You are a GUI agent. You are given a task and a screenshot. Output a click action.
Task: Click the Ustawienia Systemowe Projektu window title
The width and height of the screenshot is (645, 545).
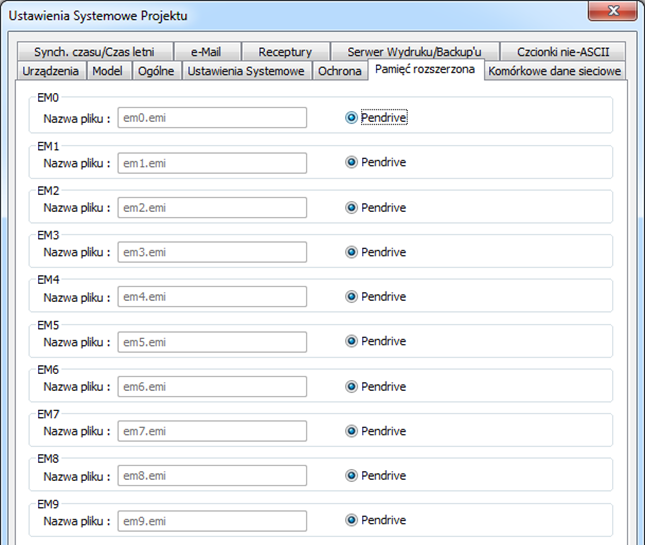[98, 16]
